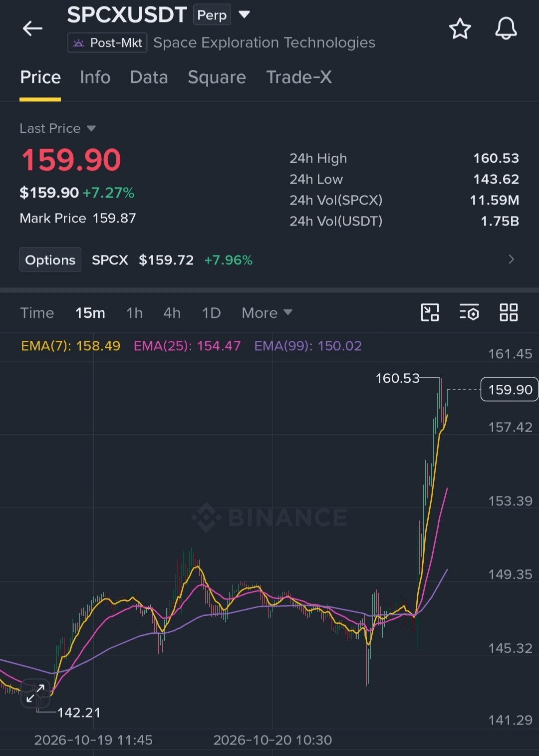Tap the back arrow icon
The height and width of the screenshot is (756, 539).
[x=33, y=28]
